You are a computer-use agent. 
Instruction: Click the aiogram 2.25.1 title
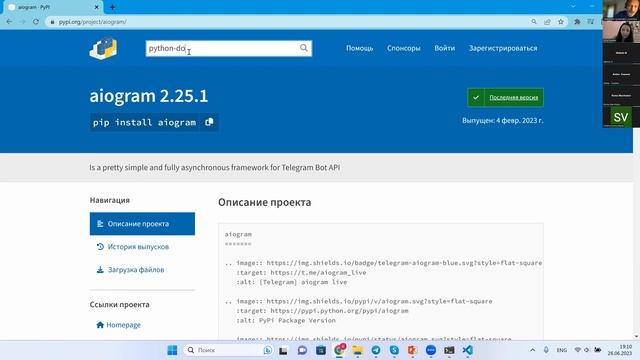(x=149, y=96)
